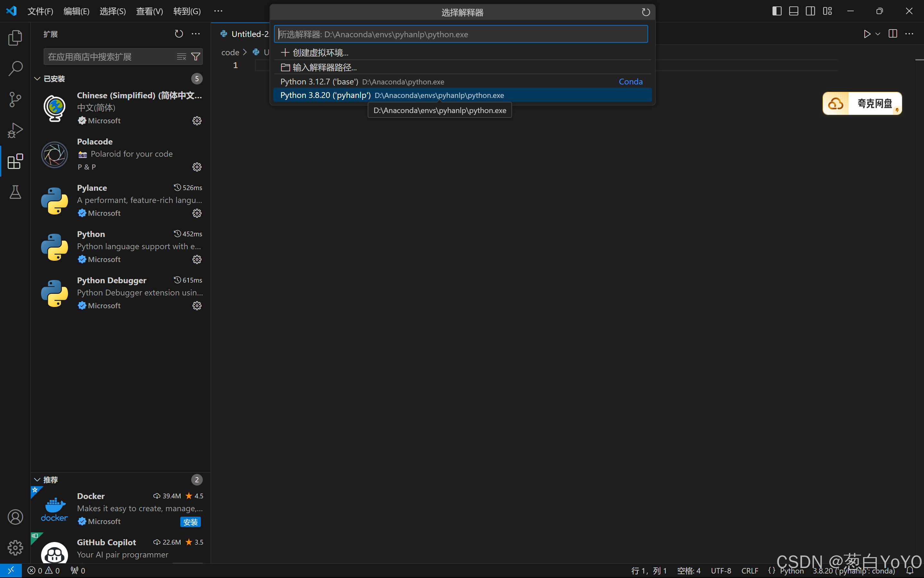Run the Python file
The width and height of the screenshot is (924, 578).
[867, 34]
